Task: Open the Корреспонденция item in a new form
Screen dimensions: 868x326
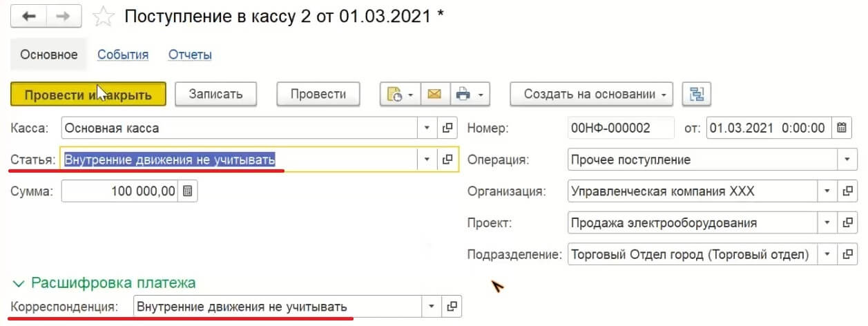Action: [451, 306]
